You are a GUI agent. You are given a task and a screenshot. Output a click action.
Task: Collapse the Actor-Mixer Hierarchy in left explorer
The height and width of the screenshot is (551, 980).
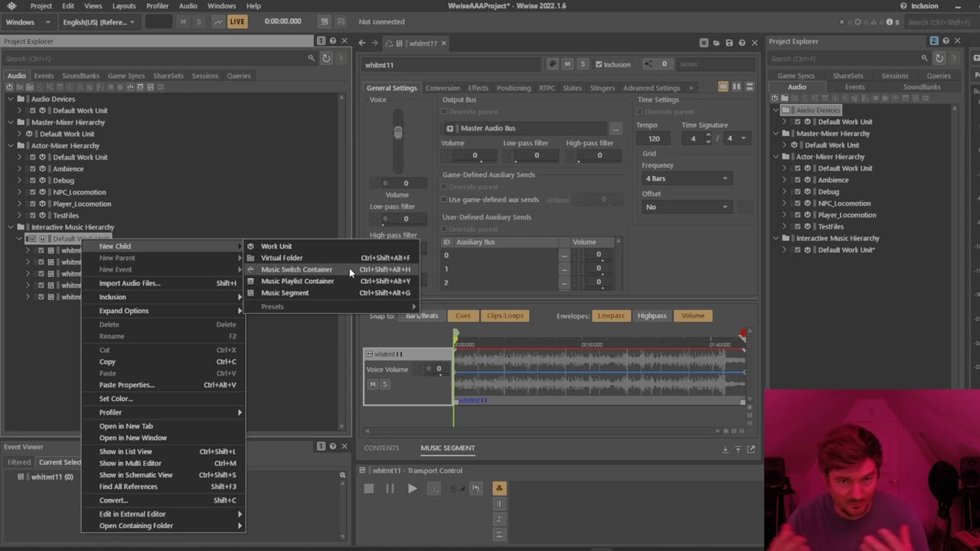[11, 145]
